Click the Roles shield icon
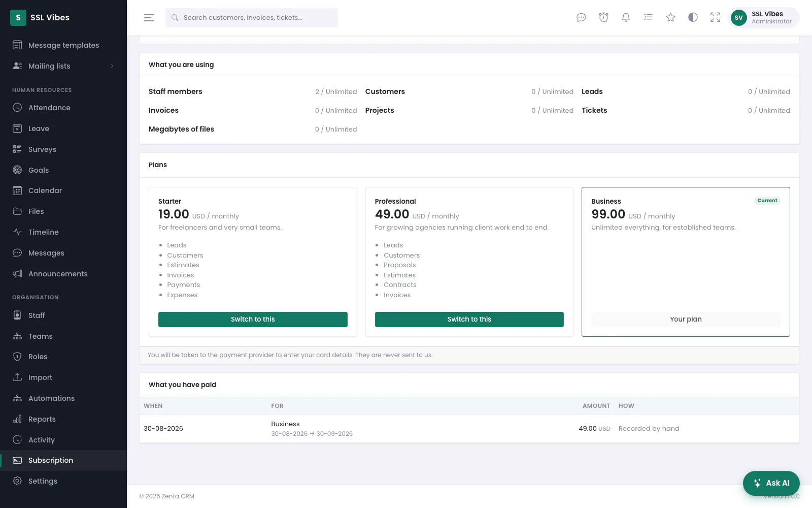 [x=17, y=357]
